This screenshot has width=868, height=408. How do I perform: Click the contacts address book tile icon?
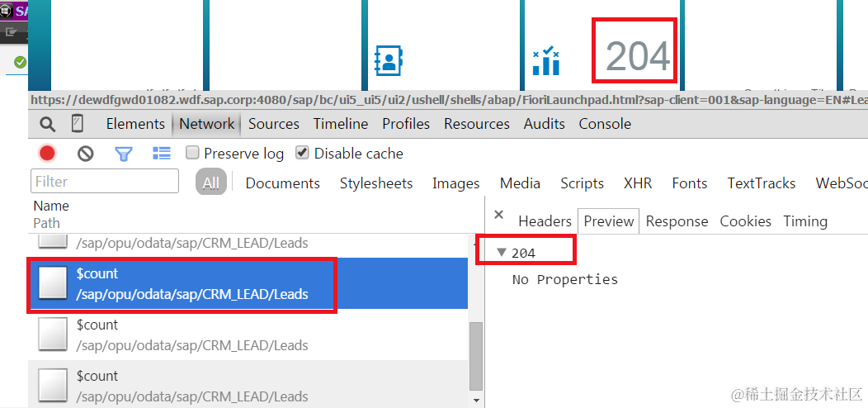[x=389, y=59]
